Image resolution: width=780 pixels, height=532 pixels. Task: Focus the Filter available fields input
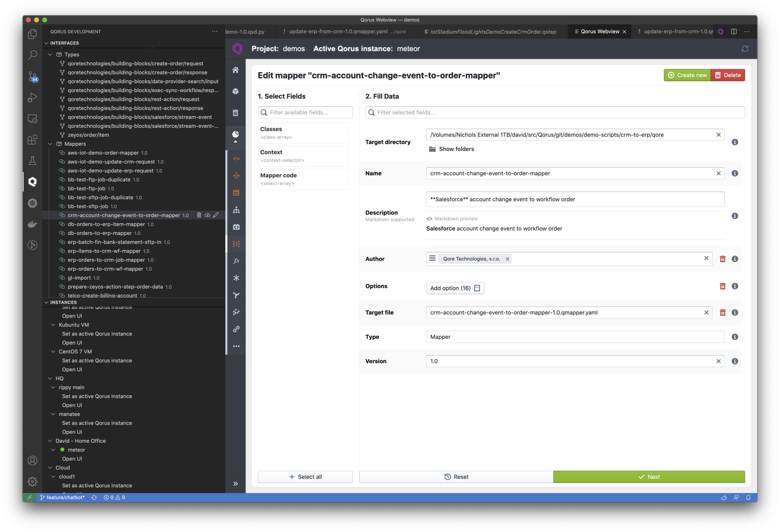305,112
